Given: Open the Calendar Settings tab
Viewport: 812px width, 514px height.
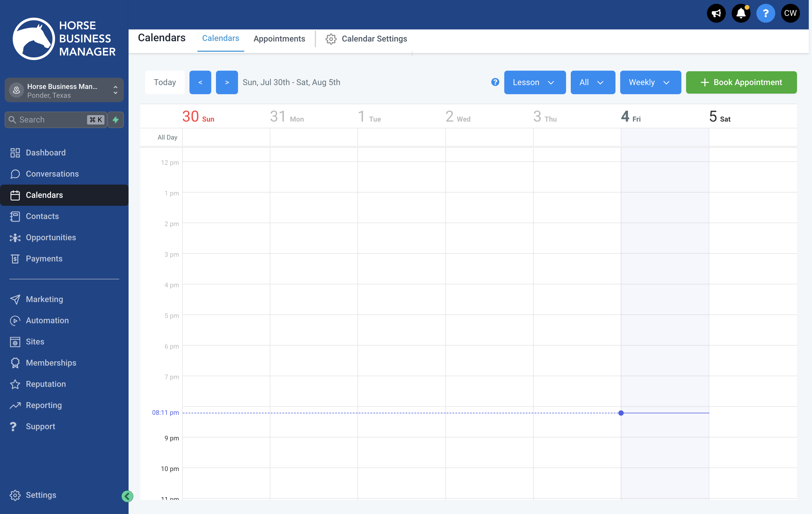Looking at the screenshot, I should [x=366, y=39].
